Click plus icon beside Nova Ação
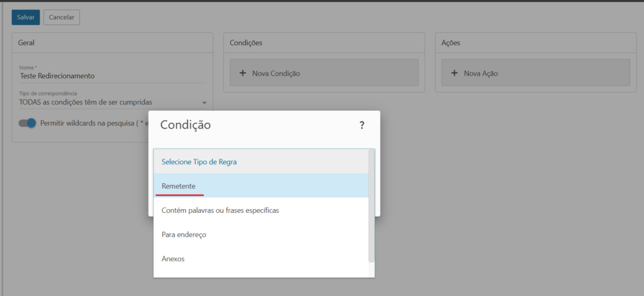Image resolution: width=644 pixels, height=296 pixels. click(x=454, y=73)
